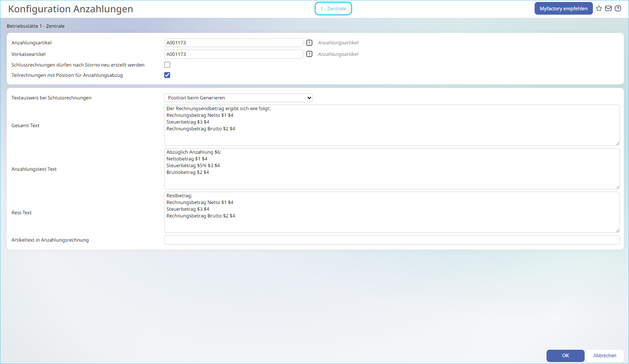Open the help question mark icon
The image size is (629, 364).
(x=618, y=8)
